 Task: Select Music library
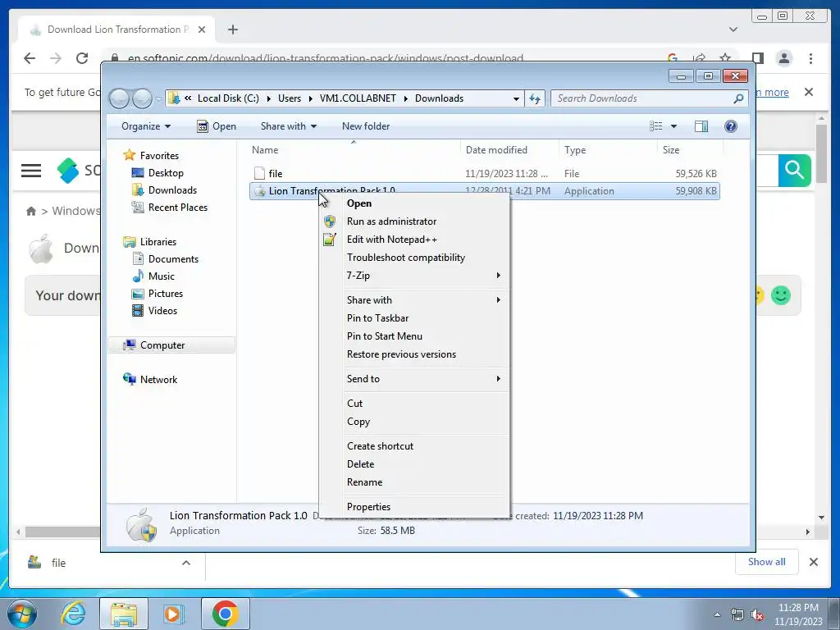pos(161,276)
